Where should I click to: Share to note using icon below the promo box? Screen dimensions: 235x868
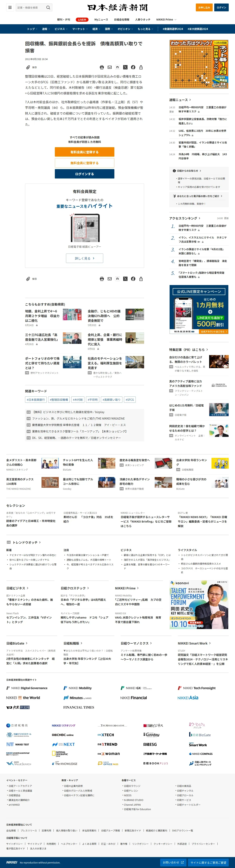[x=117, y=279]
